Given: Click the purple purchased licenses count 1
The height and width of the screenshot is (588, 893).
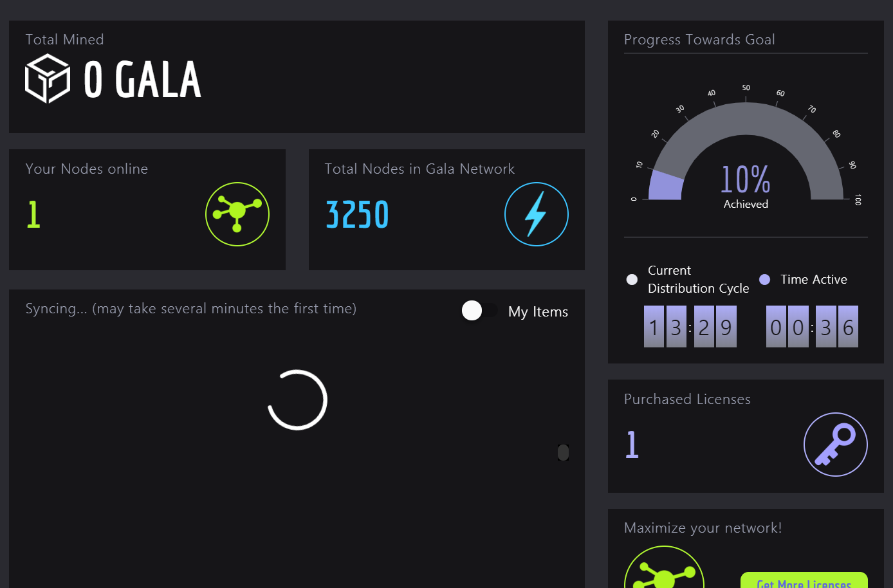Looking at the screenshot, I should 632,445.
